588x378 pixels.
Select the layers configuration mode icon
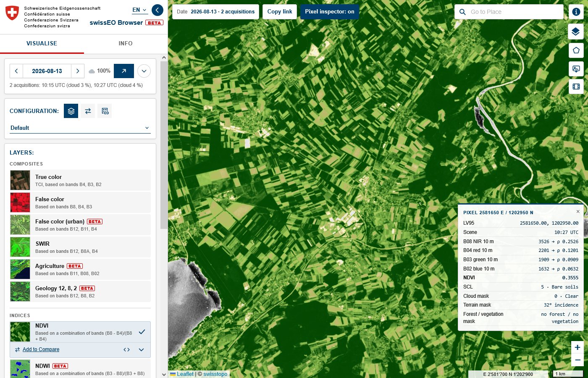71,111
